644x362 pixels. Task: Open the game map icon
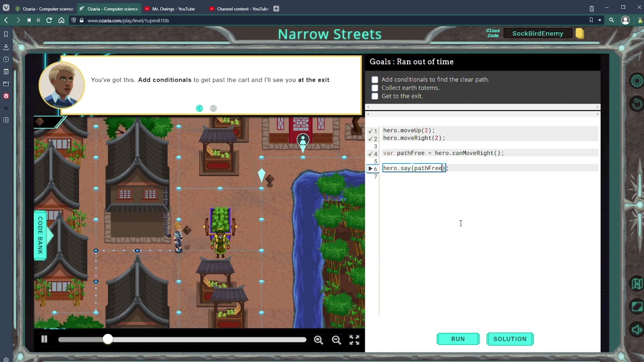coord(637,284)
